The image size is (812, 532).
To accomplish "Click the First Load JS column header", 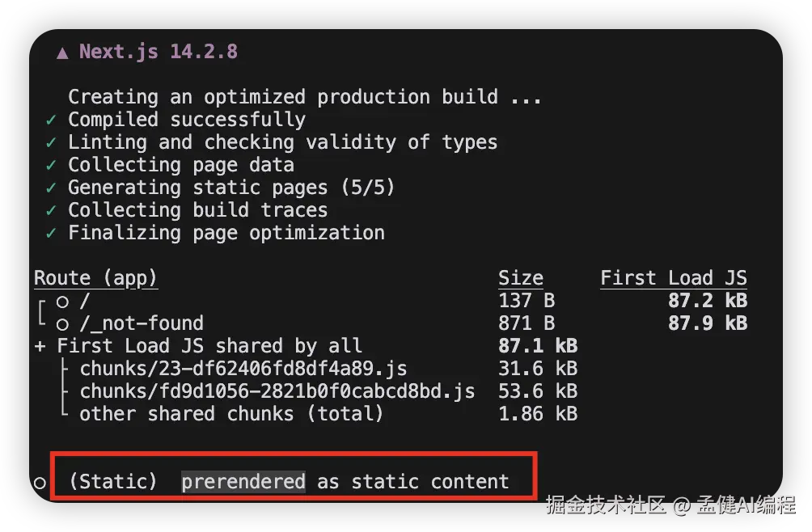I will [673, 278].
